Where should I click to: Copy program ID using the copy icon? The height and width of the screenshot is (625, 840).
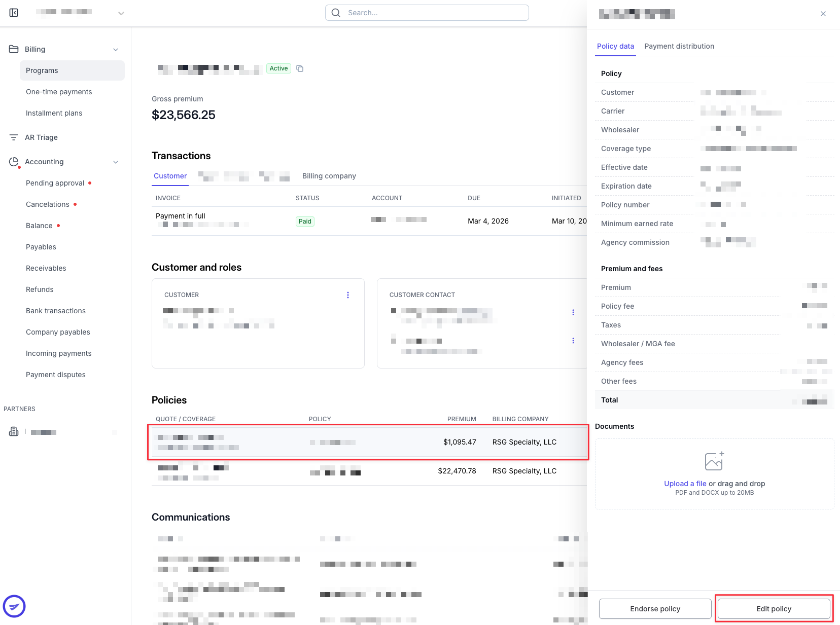point(300,68)
